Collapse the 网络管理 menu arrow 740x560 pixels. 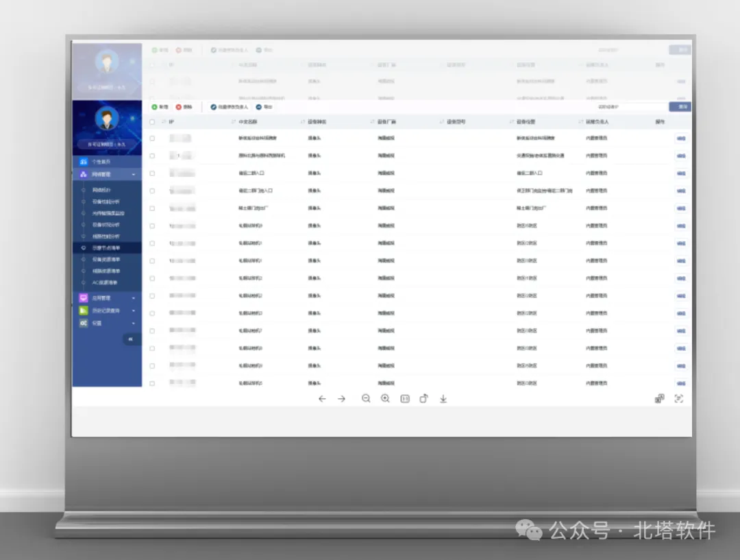pos(134,175)
